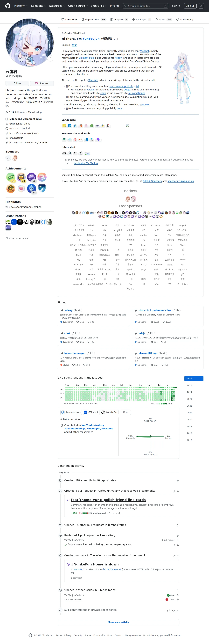
Task: Switch to the Overview tab
Action: (x=69, y=20)
